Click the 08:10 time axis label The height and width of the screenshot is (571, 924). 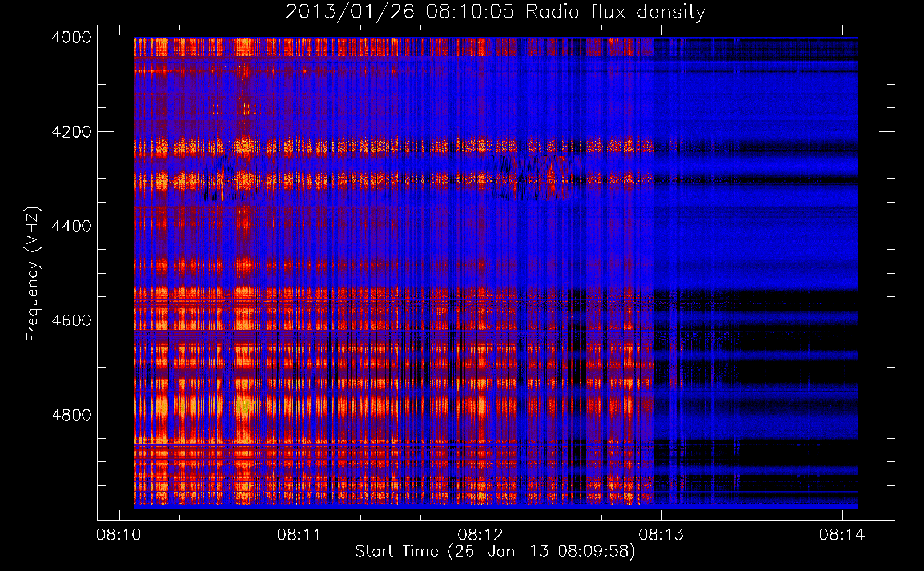[x=119, y=535]
